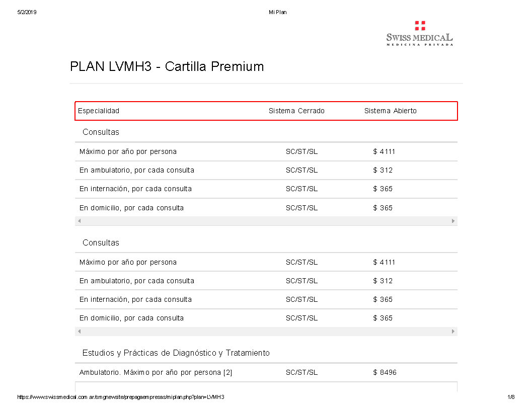Click left scroll arrow under upper Consultas table
This screenshot has height=411, width=532.
click(79, 221)
